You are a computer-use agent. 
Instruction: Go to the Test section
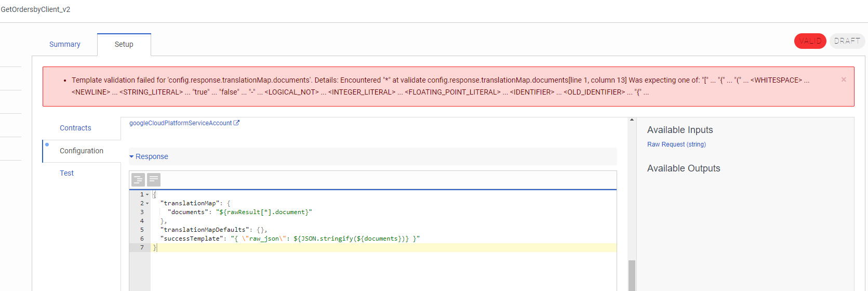pos(66,173)
